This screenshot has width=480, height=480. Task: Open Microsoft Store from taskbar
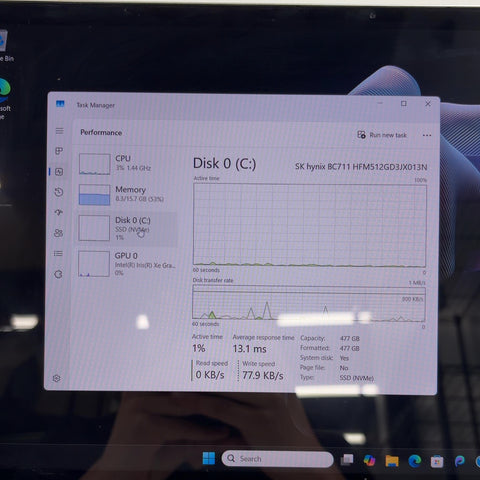[x=437, y=462]
